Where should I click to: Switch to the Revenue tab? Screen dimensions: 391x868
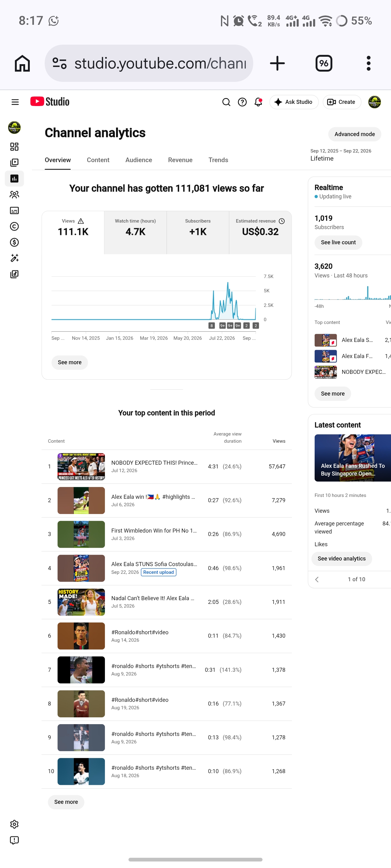[180, 160]
